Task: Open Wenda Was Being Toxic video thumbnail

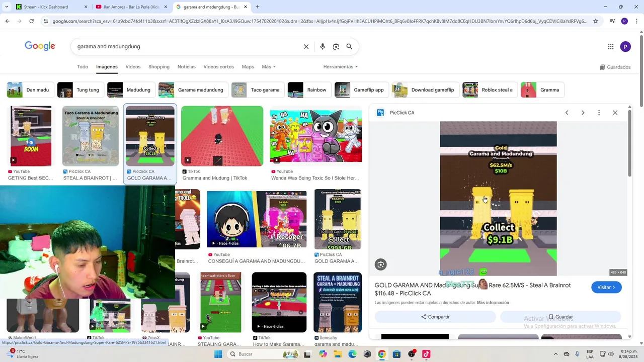Action: (x=316, y=136)
